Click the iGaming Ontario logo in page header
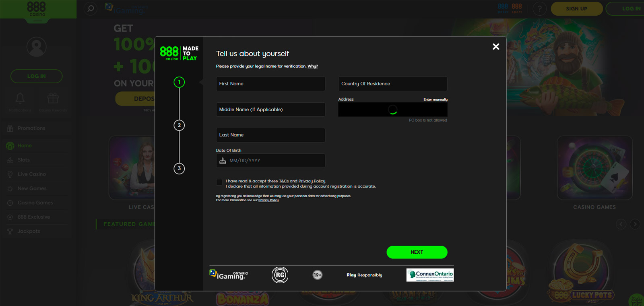Viewport: 644px width, 306px height. click(126, 8)
